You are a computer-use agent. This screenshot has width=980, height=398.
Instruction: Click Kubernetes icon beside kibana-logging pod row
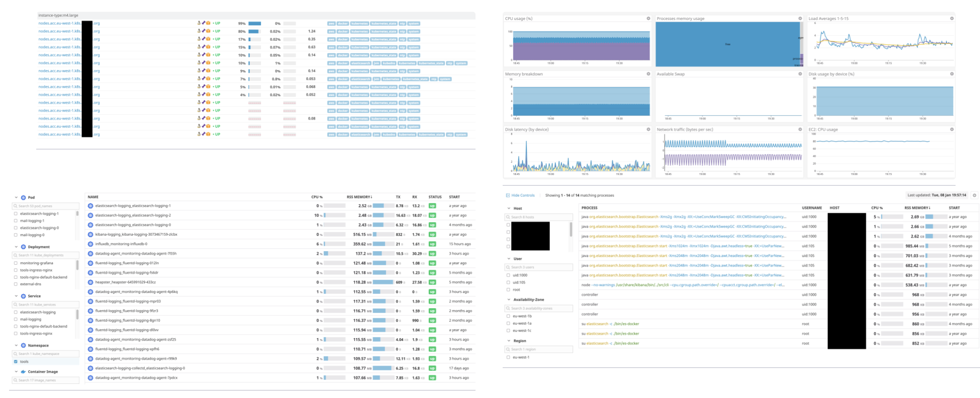coord(91,234)
